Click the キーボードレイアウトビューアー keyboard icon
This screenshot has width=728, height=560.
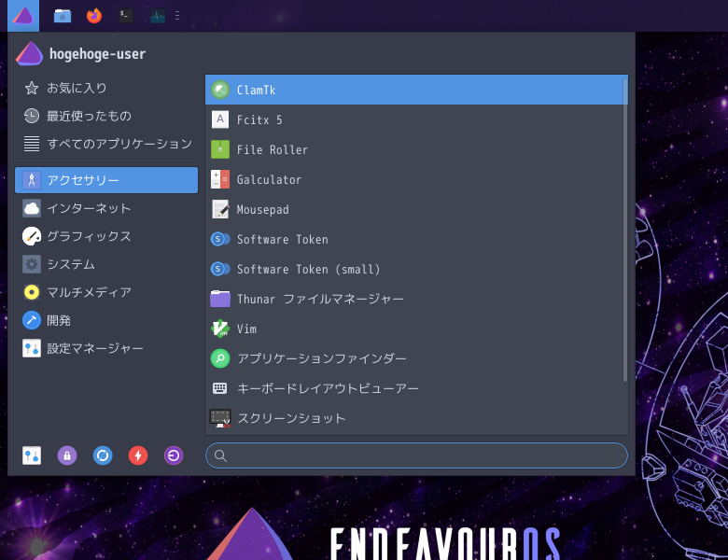pos(220,388)
